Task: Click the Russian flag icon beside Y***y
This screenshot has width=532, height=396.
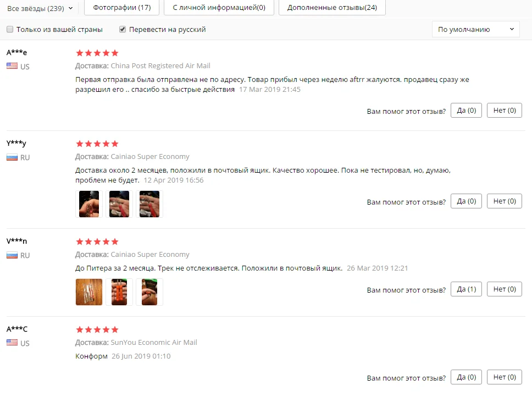Action: click(x=12, y=157)
